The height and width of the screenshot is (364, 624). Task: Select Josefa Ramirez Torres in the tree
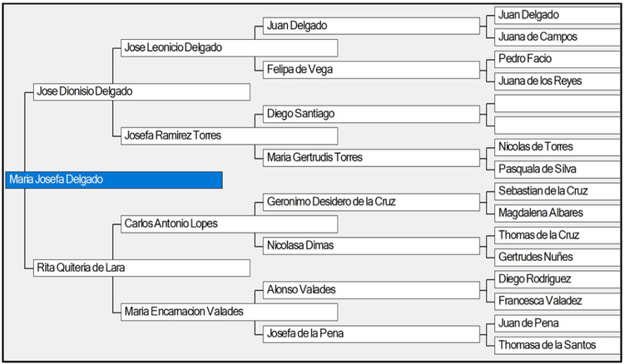[230, 136]
